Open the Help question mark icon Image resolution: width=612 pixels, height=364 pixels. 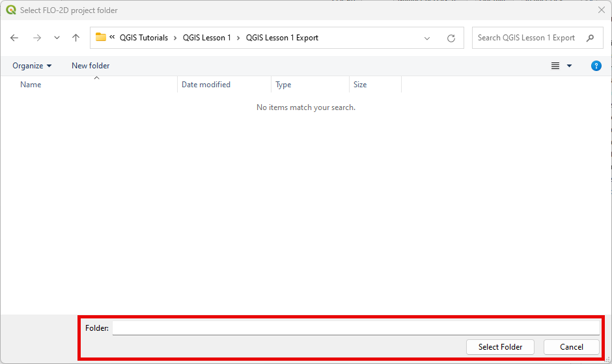[596, 66]
